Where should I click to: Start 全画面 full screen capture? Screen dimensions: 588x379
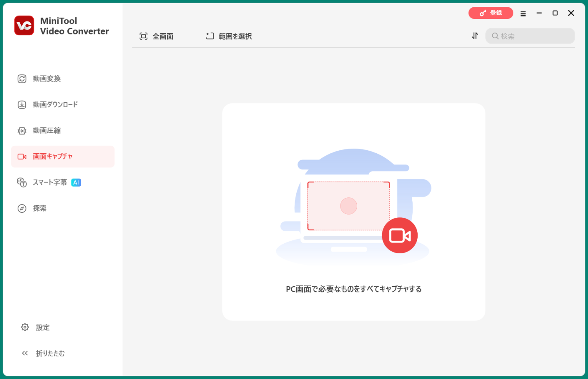pos(157,36)
